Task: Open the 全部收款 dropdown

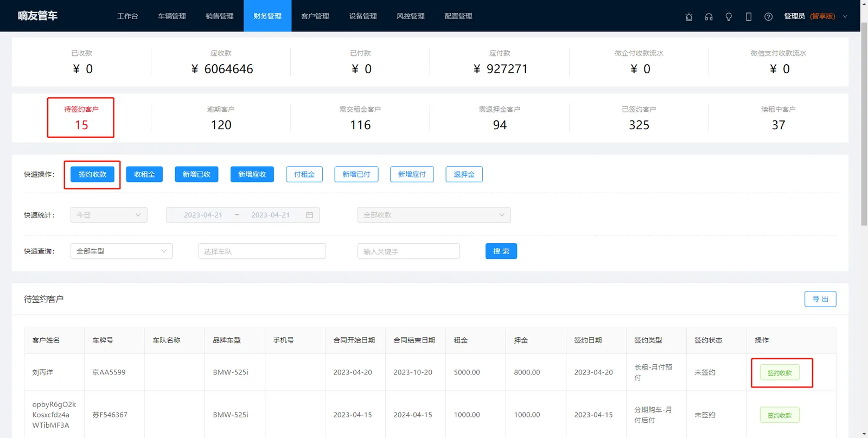Action: pos(434,215)
